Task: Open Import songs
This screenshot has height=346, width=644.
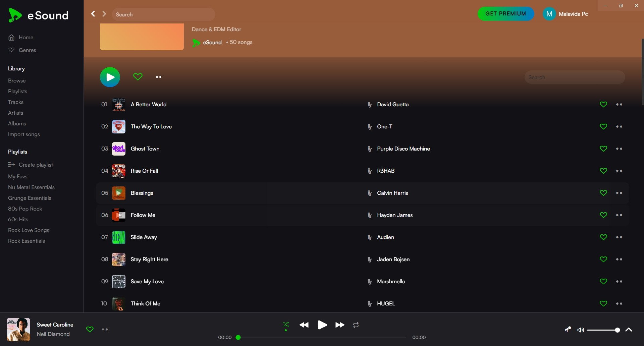Action: 24,134
